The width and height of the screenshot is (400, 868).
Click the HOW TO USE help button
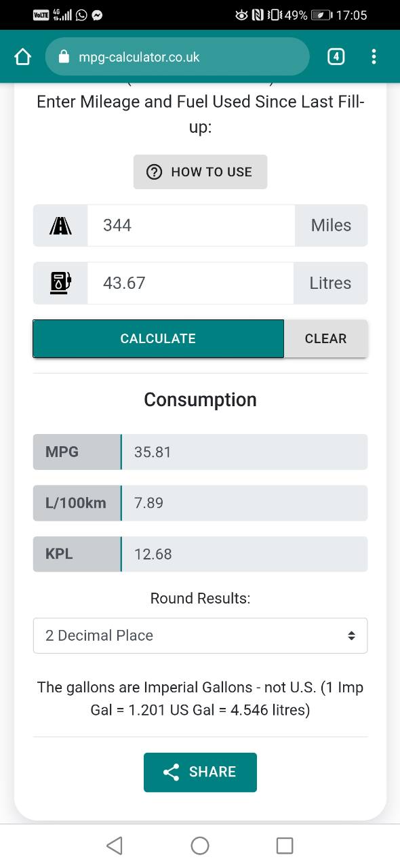(x=200, y=172)
